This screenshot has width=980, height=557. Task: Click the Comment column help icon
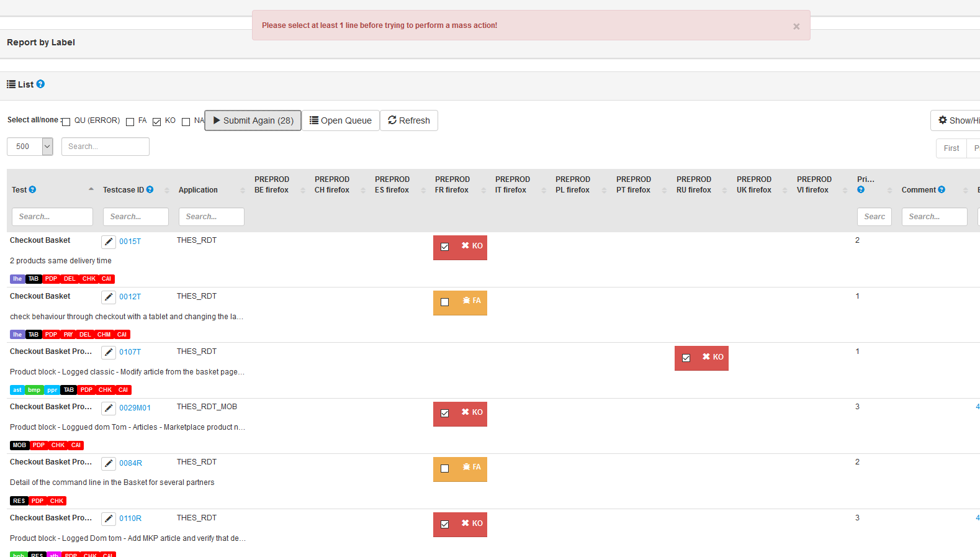click(942, 189)
